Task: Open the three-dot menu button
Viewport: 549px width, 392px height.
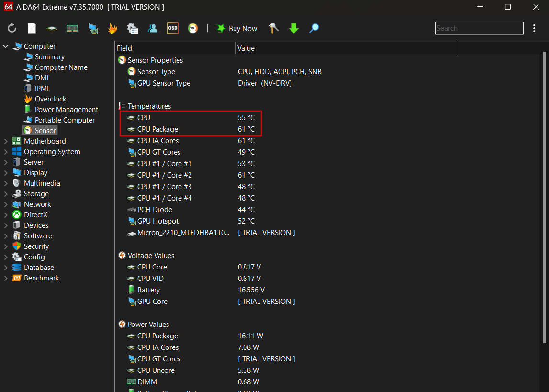Action: pos(535,29)
